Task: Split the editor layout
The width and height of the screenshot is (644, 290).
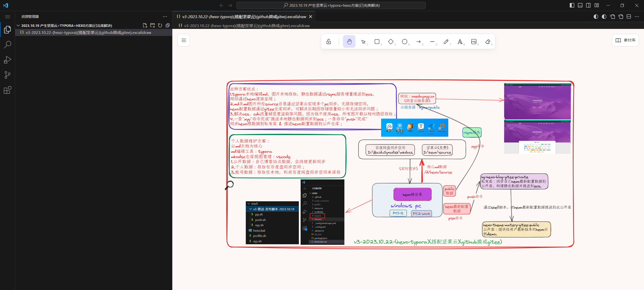Action: (x=629, y=17)
